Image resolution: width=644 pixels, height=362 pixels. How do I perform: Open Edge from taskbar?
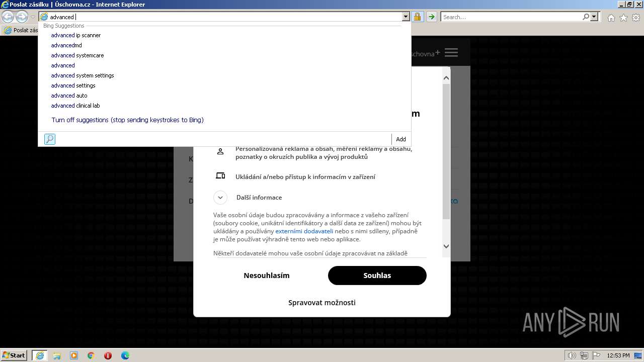(125, 355)
